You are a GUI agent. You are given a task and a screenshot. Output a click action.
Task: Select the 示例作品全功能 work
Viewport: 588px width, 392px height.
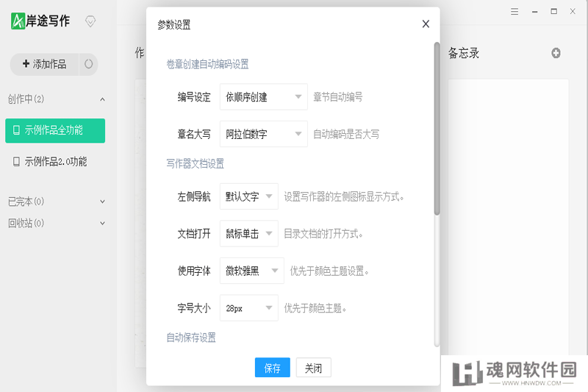point(55,130)
